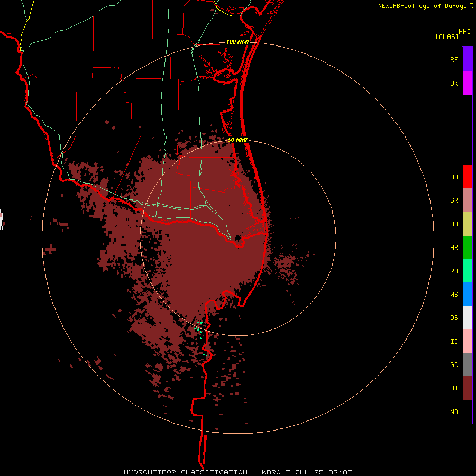Click the HR legend label

pyautogui.click(x=454, y=248)
